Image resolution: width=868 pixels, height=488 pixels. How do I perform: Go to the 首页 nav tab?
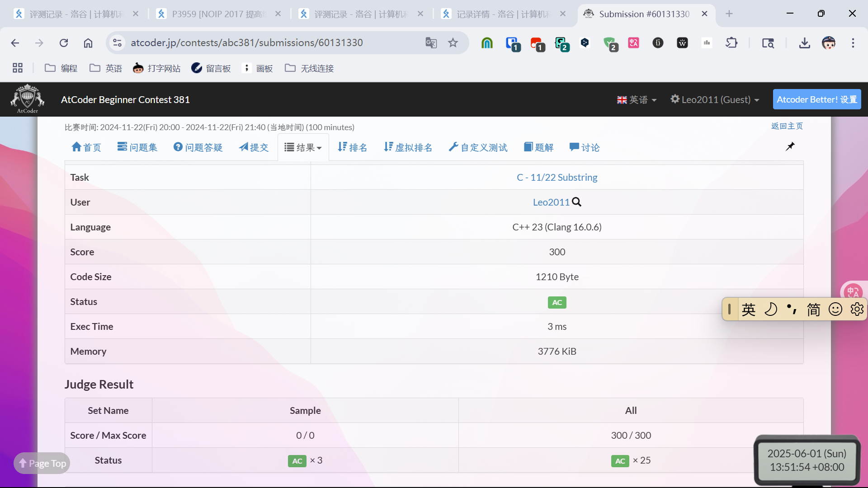86,147
